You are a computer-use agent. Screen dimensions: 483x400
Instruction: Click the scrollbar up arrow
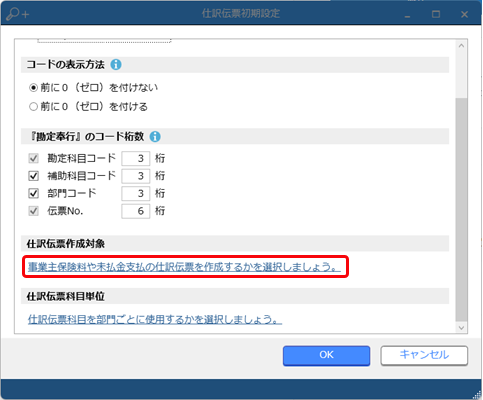point(461,46)
